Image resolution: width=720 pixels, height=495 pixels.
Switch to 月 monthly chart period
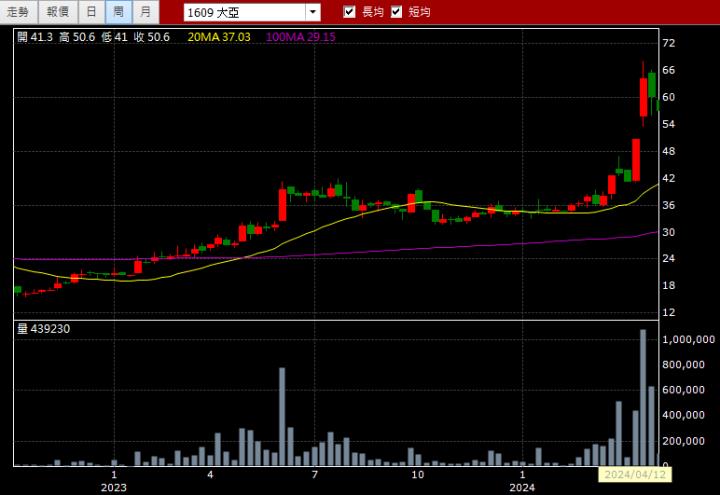pyautogui.click(x=145, y=12)
